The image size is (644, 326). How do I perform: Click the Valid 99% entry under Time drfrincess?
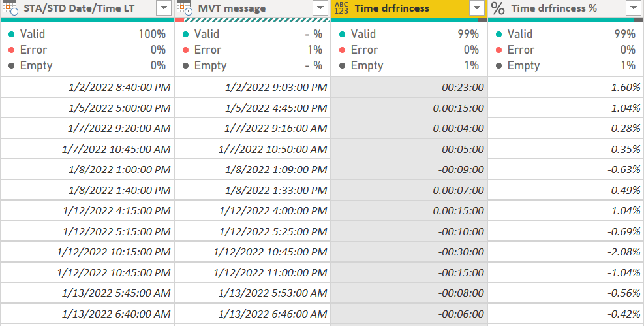(409, 34)
